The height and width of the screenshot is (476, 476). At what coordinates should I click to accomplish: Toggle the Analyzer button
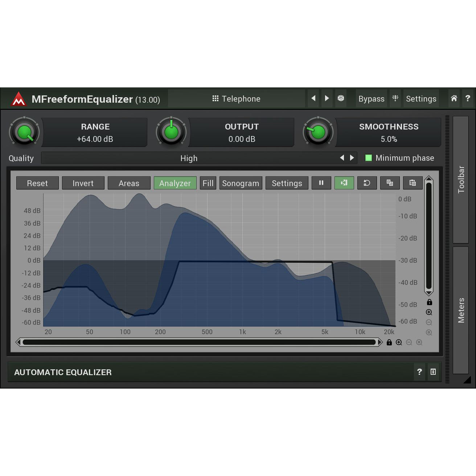click(x=175, y=183)
